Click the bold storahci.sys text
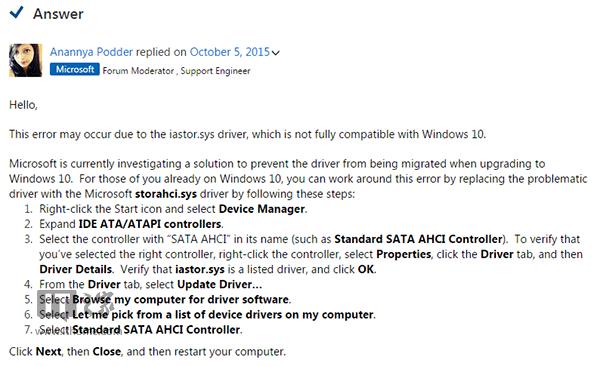This screenshot has width=600, height=366. tap(166, 194)
